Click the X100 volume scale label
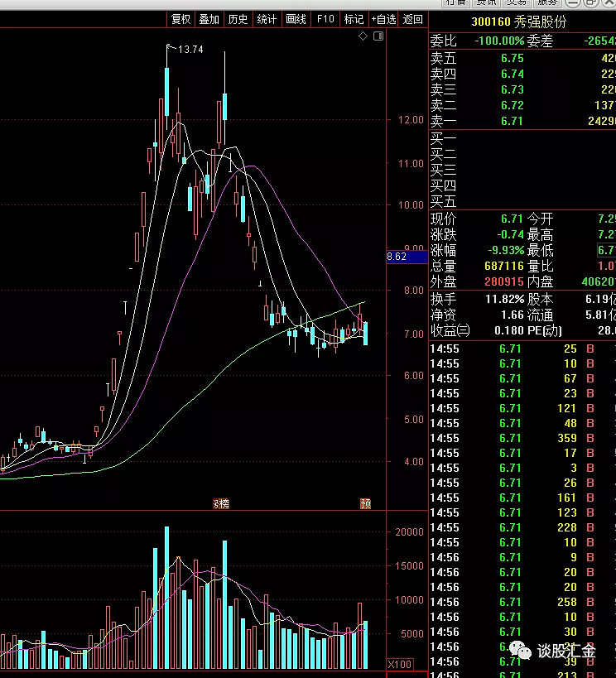The height and width of the screenshot is (678, 616). [400, 664]
